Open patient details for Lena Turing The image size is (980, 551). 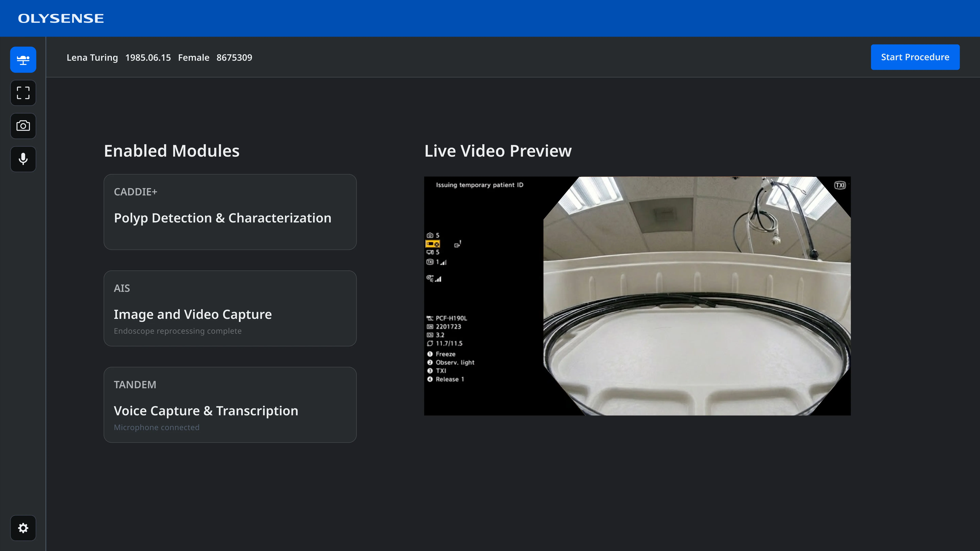[x=92, y=57]
